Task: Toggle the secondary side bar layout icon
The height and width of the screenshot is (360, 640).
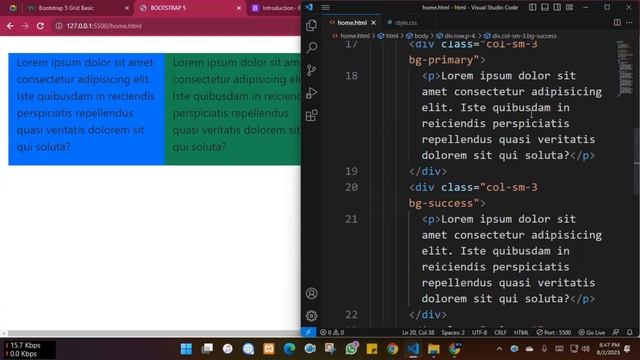Action: 557,7
